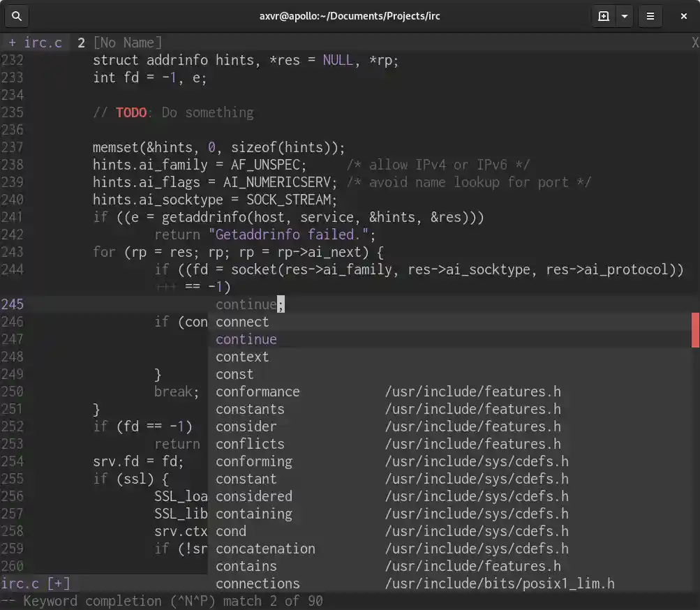Screen dimensions: 700x610
Task: Select 'concatenation' completion suggestion
Action: [x=265, y=549]
